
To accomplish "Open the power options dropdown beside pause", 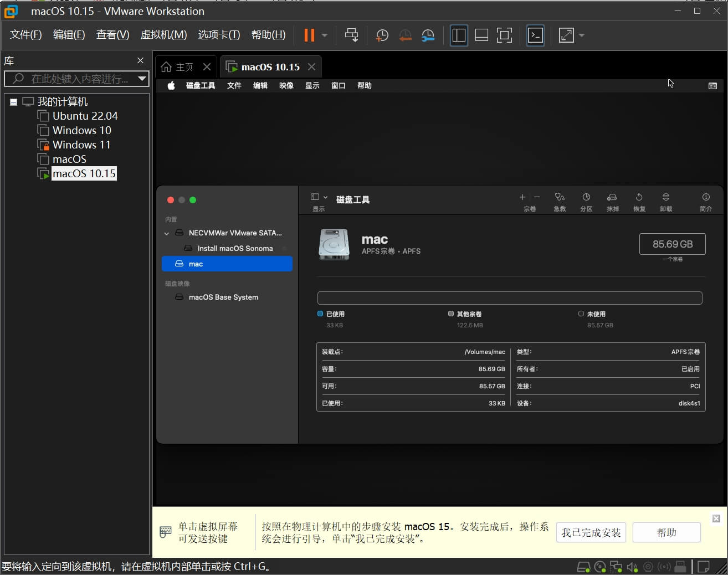I will click(325, 35).
